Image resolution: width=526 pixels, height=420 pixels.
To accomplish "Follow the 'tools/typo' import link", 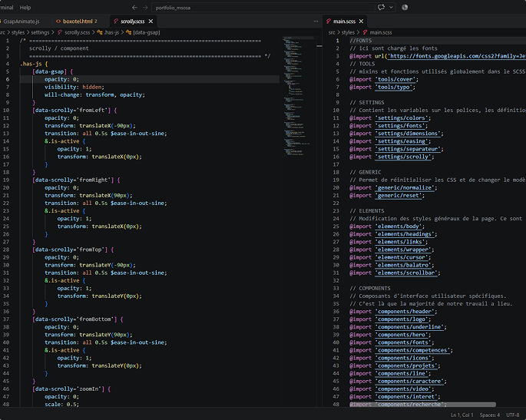I will 394,87.
